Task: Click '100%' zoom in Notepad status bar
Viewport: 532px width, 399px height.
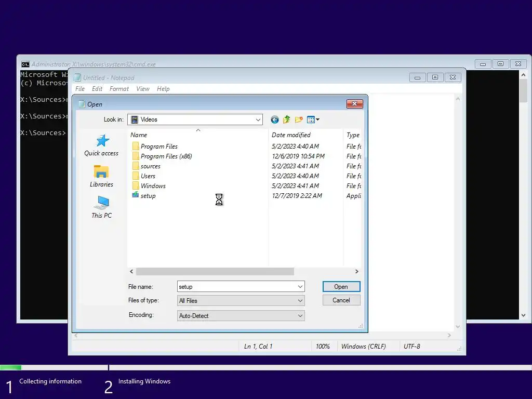Action: pyautogui.click(x=323, y=347)
